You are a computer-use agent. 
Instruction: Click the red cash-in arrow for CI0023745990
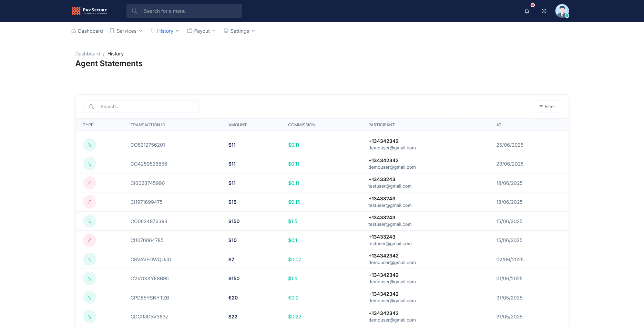[x=89, y=183]
